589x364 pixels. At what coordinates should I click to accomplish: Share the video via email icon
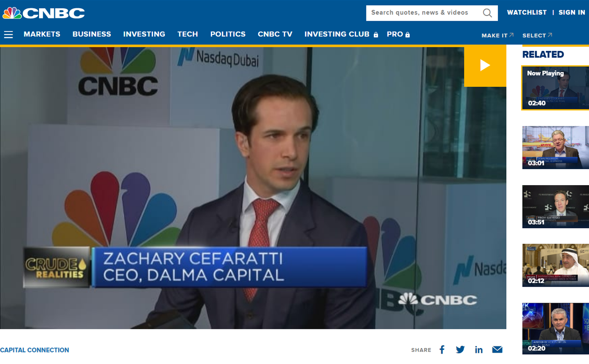[497, 350]
